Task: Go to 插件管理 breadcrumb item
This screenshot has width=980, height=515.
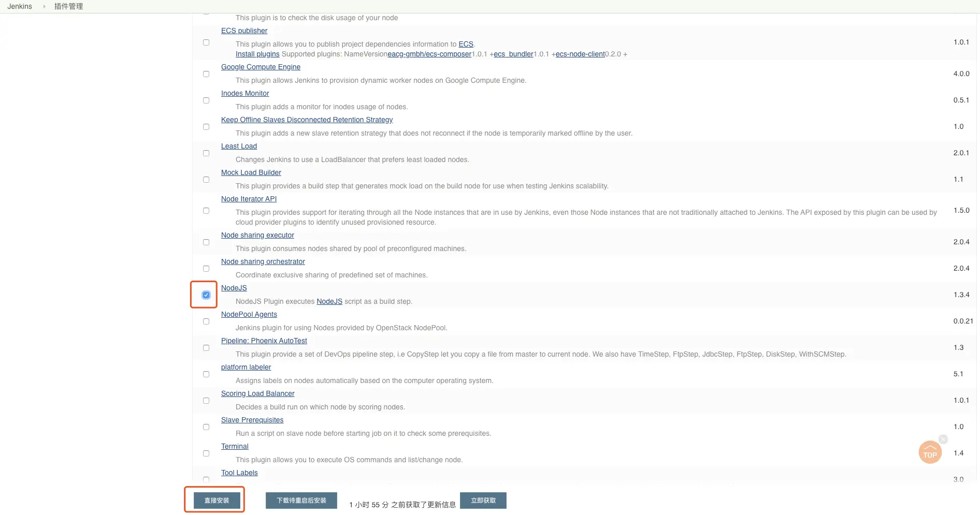Action: 68,6
